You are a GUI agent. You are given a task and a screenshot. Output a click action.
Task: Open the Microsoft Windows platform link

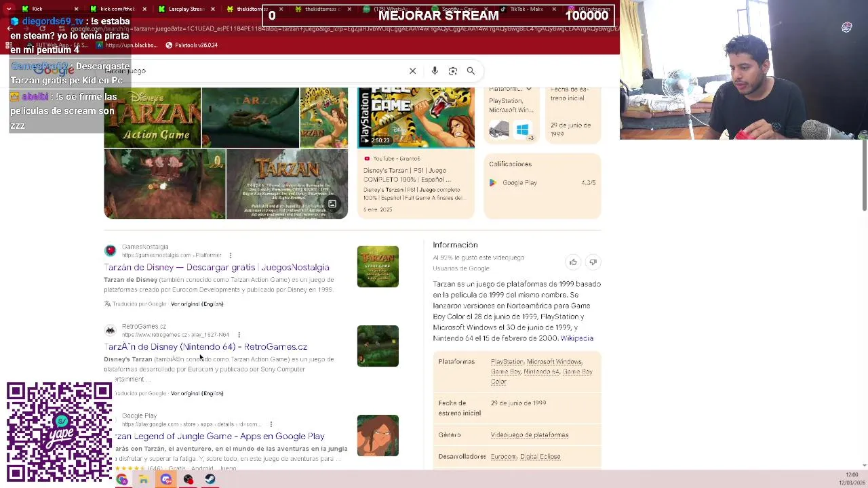[554, 362]
